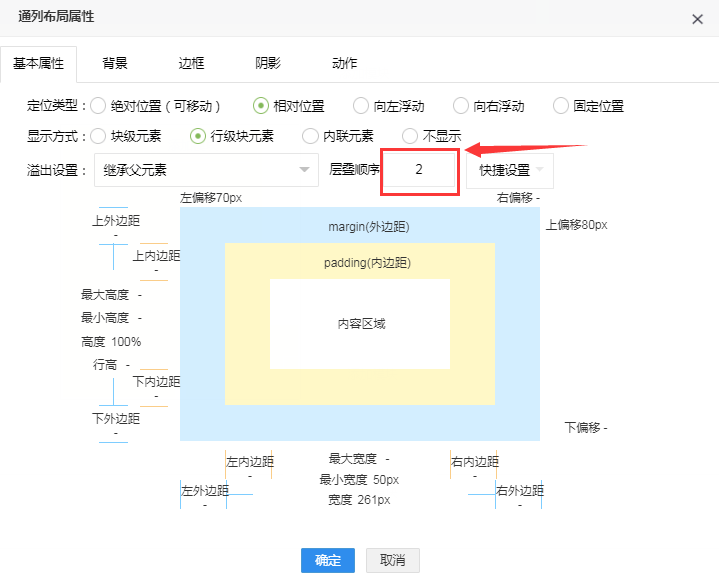The image size is (719, 580).
Task: Open the 边框 tab
Action: point(191,63)
